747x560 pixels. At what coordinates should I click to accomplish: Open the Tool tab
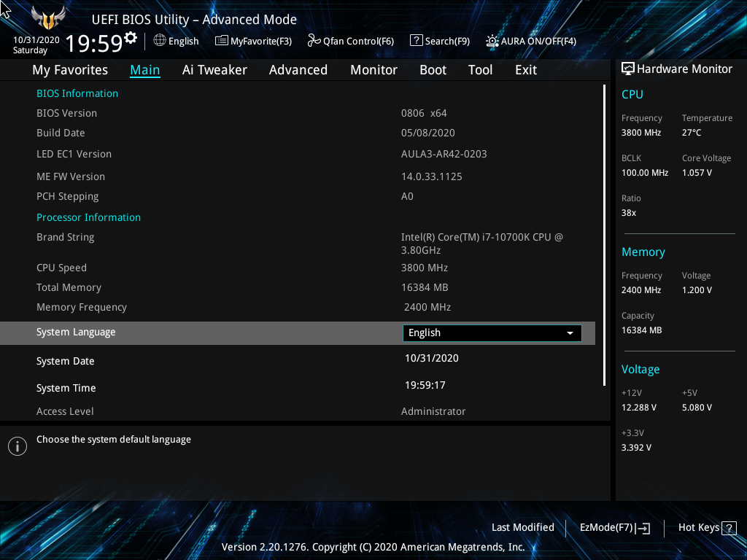point(480,70)
